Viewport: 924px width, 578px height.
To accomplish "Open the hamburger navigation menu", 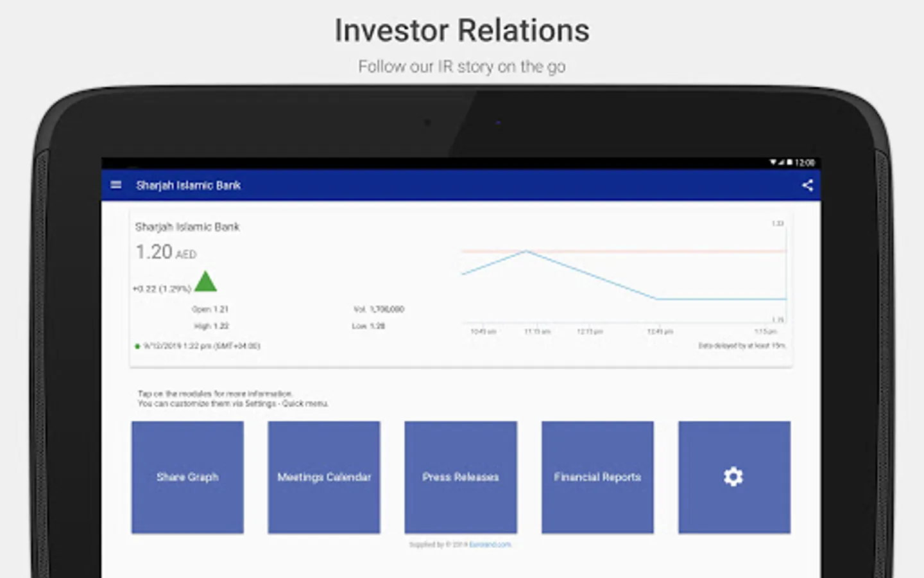I will coord(116,185).
